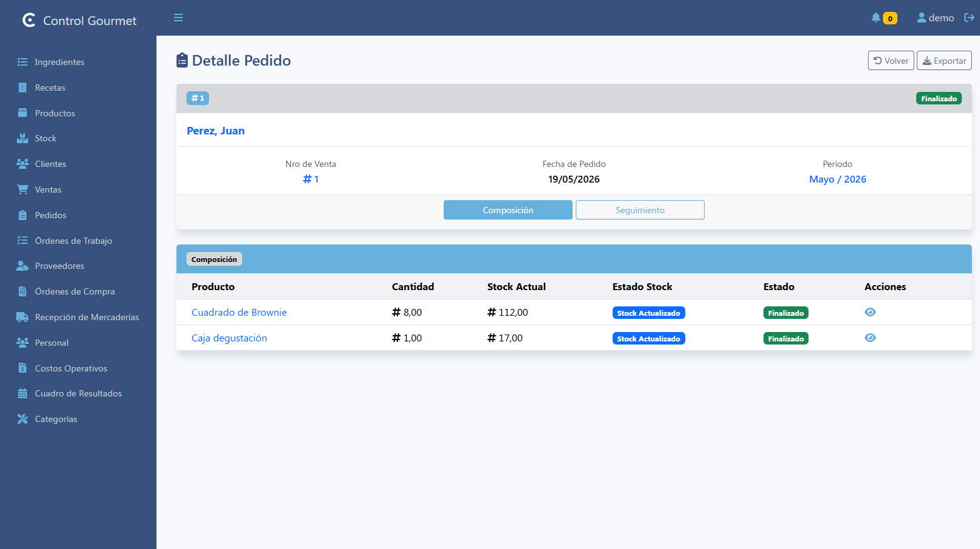Go to Proveedores page
The height and width of the screenshot is (549, 980).
[x=59, y=266]
